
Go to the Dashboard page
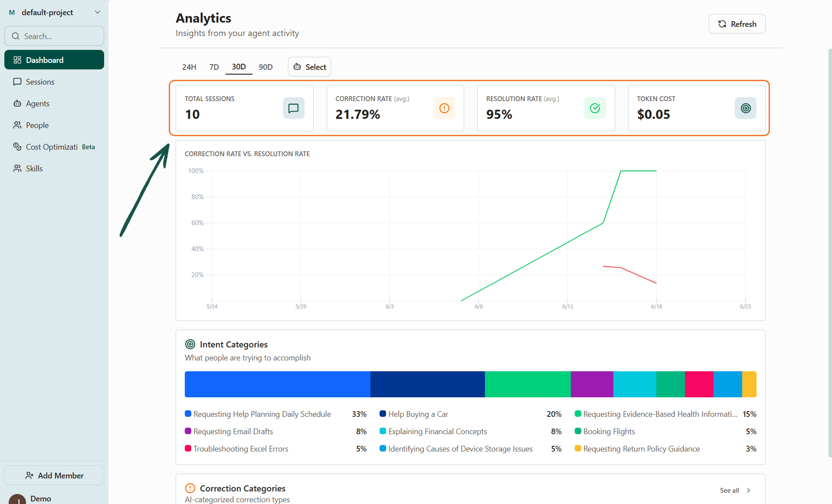pos(54,60)
